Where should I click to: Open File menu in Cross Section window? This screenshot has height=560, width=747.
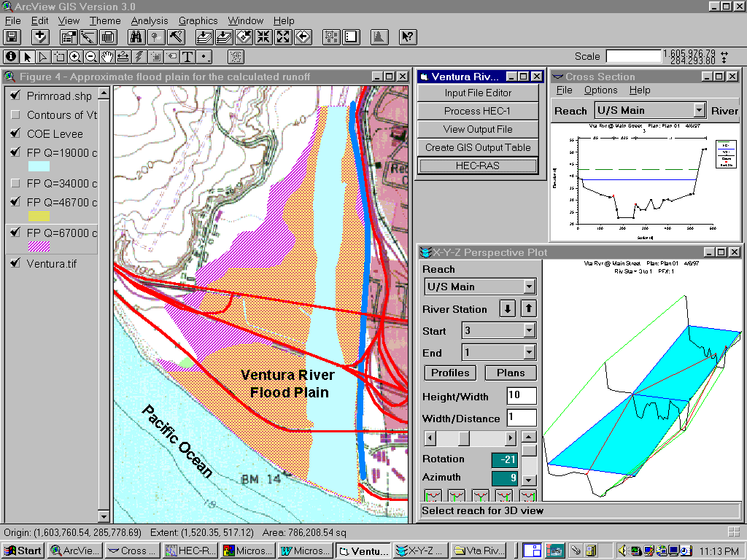point(564,90)
